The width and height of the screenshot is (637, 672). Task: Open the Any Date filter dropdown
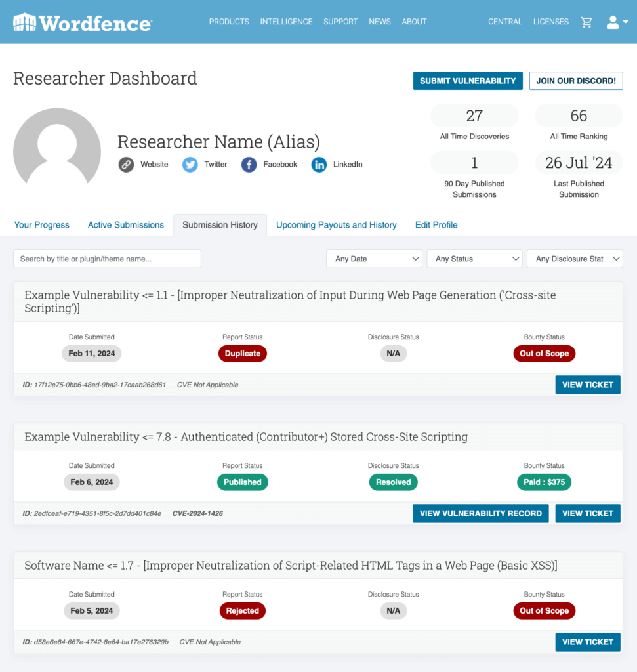tap(374, 259)
